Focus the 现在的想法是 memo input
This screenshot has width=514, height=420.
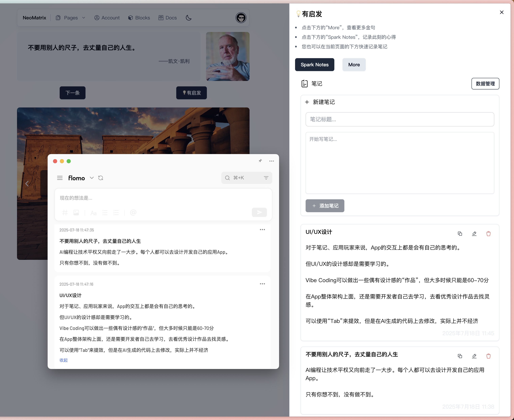[163, 198]
